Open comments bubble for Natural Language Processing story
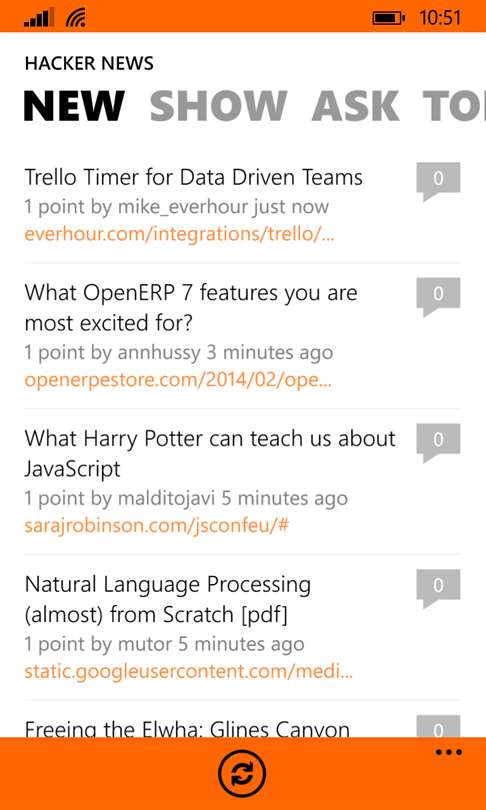The height and width of the screenshot is (810, 486). point(438,588)
